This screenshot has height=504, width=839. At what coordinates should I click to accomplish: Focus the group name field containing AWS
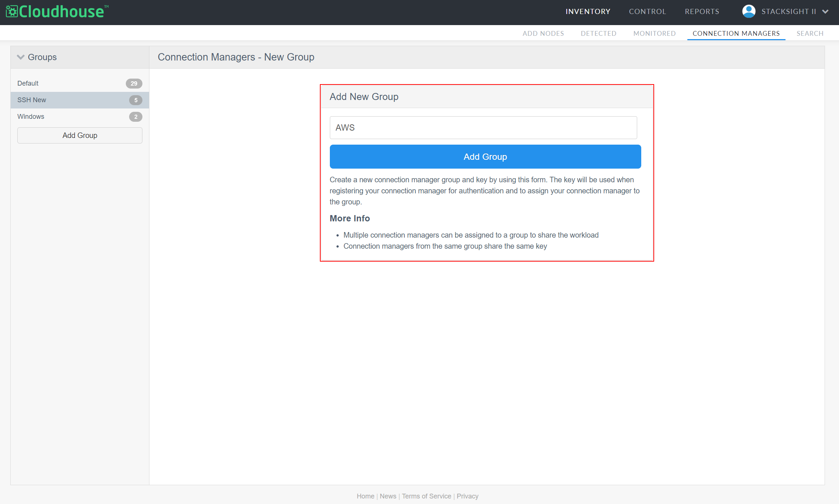(x=483, y=128)
